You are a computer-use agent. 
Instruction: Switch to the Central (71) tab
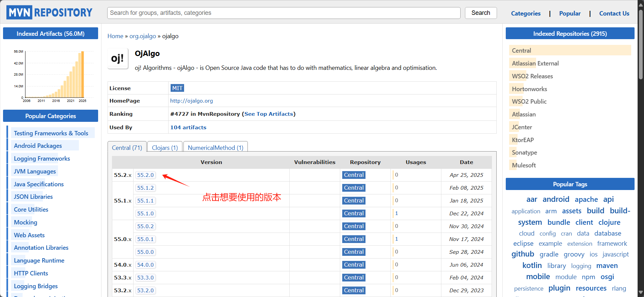127,147
